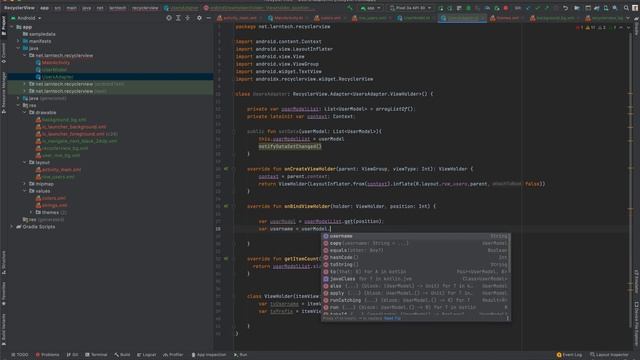Expand the mipmap folder
The width and height of the screenshot is (640, 360).
[x=24, y=184]
